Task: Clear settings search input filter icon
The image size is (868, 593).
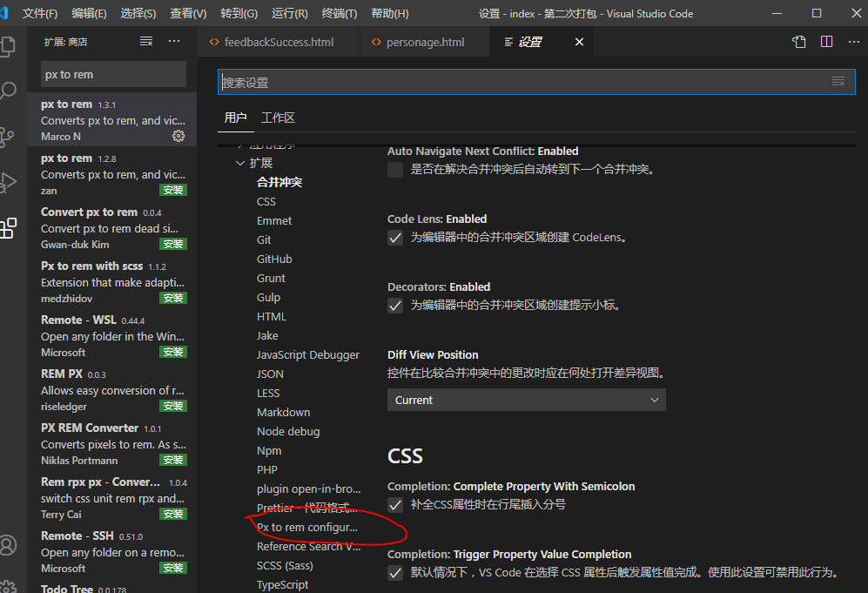Action: tap(838, 81)
